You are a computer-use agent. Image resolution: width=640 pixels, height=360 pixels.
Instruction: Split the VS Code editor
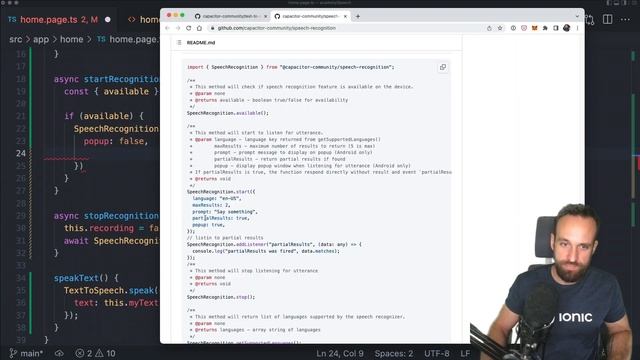point(607,19)
